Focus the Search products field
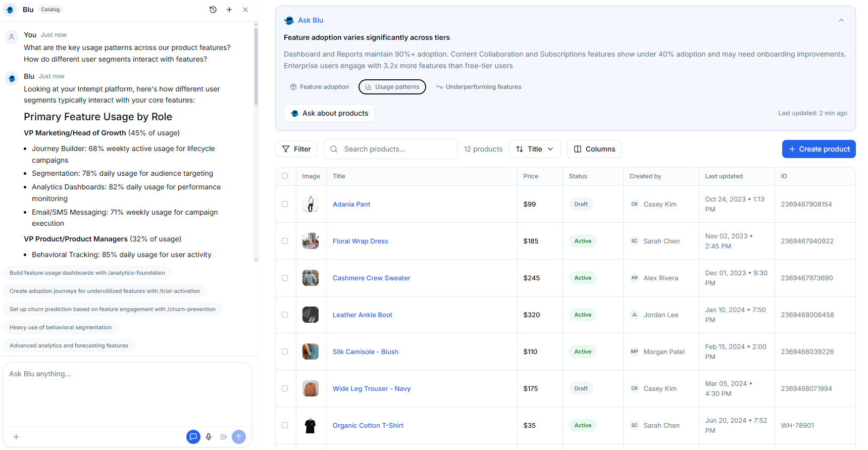 (391, 149)
